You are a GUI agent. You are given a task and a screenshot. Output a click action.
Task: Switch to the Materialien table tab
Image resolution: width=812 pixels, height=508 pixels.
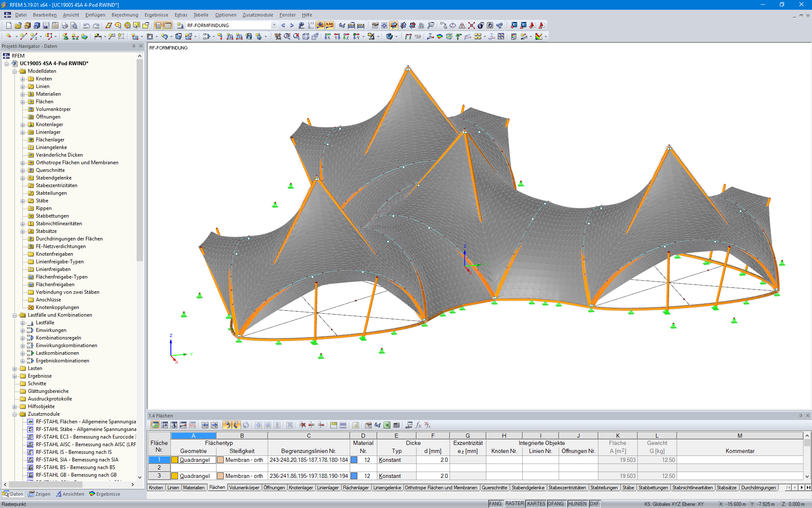[194, 488]
